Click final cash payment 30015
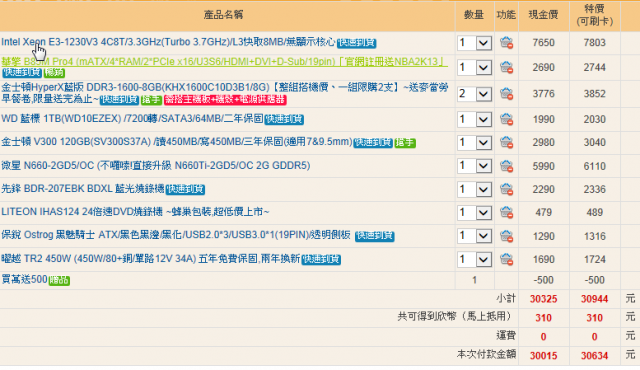Image resolution: width=640 pixels, height=370 pixels. 543,356
